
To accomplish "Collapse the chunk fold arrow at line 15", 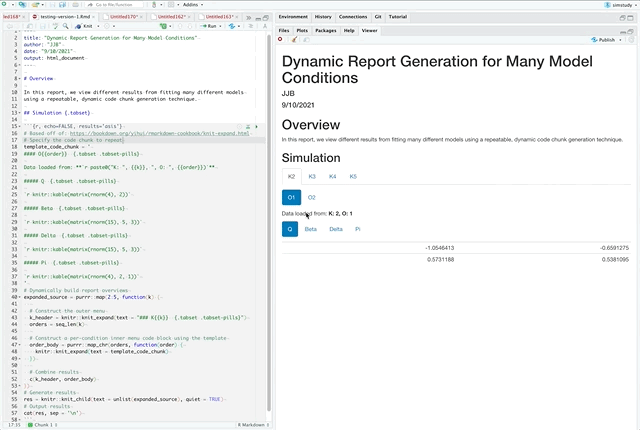I will coord(20,126).
